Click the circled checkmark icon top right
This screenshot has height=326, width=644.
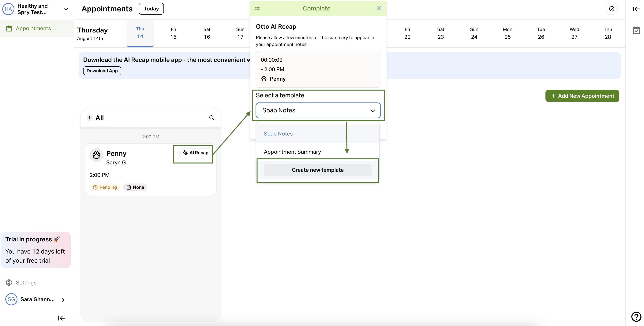click(612, 9)
